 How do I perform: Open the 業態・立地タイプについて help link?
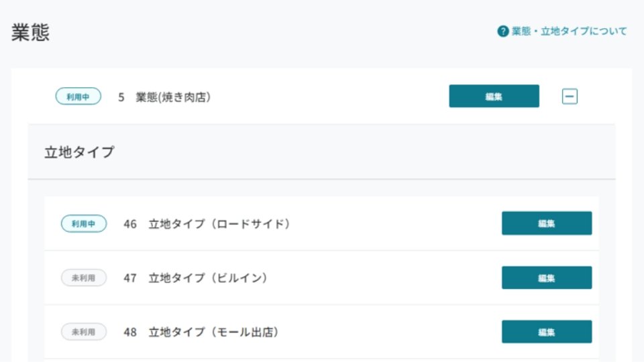click(569, 32)
